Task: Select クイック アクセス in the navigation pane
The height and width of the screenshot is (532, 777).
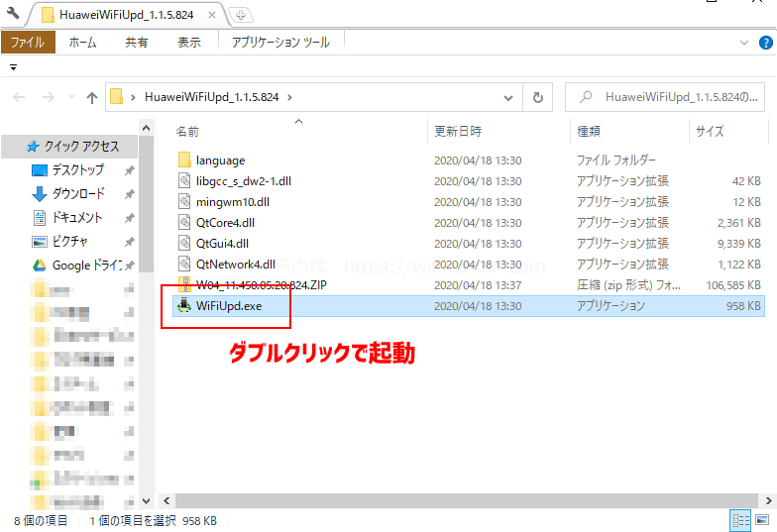Action: tap(69, 147)
